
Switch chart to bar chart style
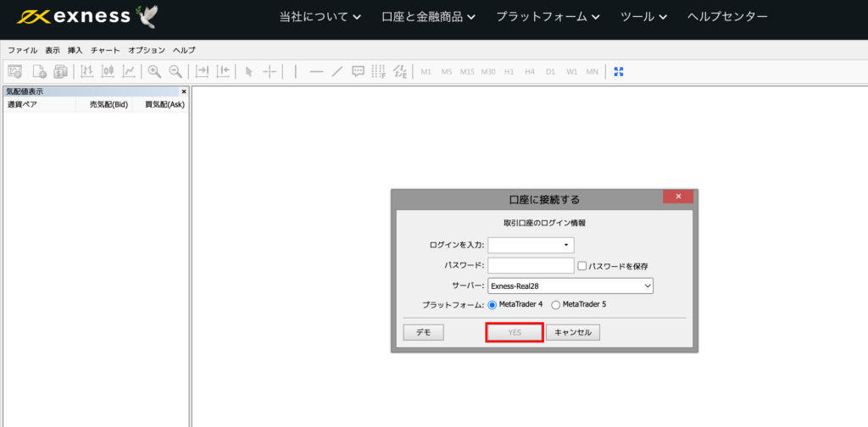point(87,71)
